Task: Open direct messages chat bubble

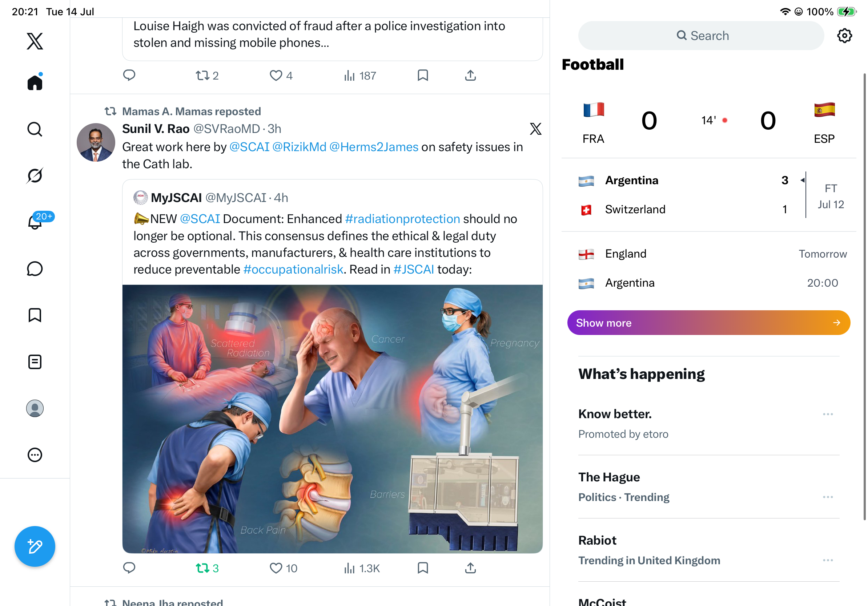Action: coord(35,268)
